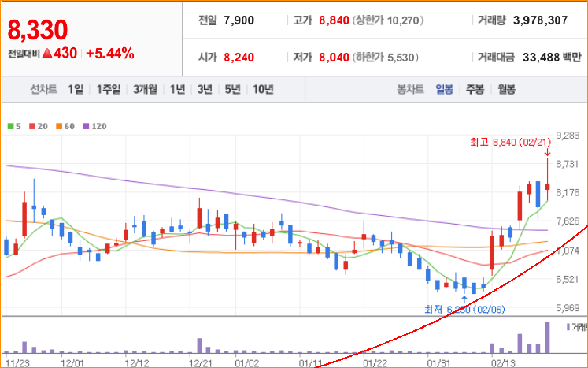Click the +5.44% change rate
This screenshot has height=368, width=588.
click(x=110, y=54)
